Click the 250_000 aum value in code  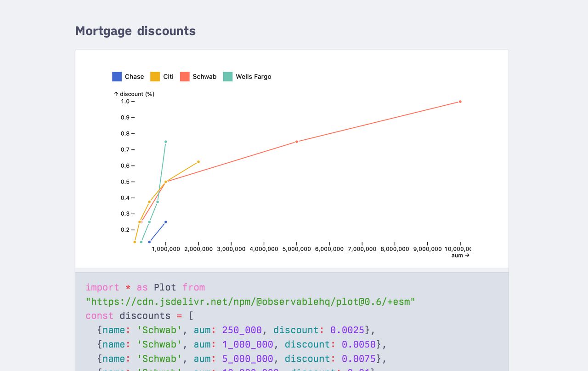pos(242,330)
